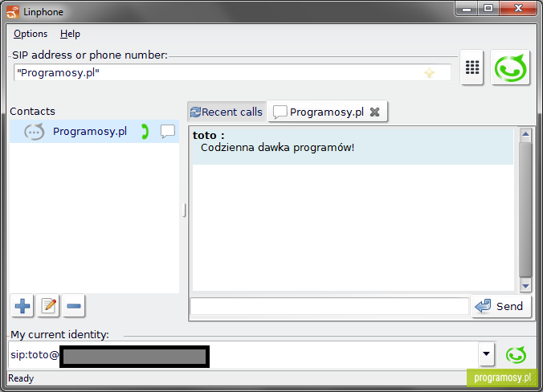Open chat with Programosy.pl contact bubble icon
Viewport: 543px width, 392px height.
tap(168, 132)
